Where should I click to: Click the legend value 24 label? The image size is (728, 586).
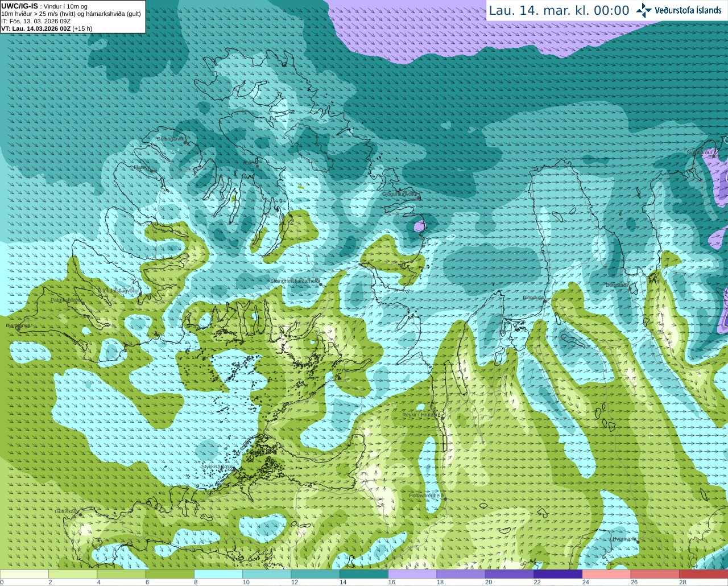click(x=585, y=582)
